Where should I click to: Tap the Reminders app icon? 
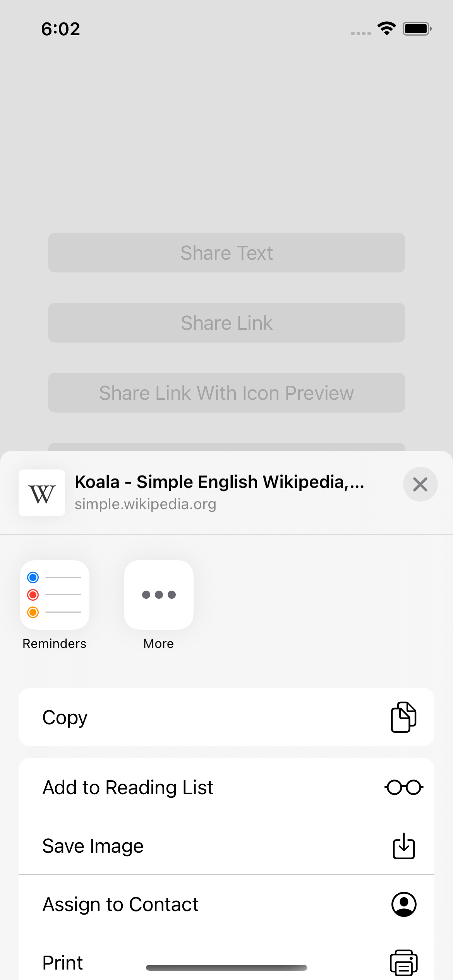[55, 595]
